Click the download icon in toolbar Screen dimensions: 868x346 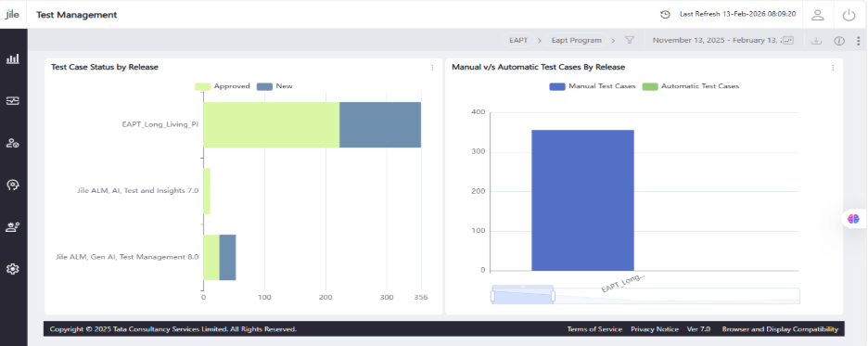pyautogui.click(x=815, y=41)
